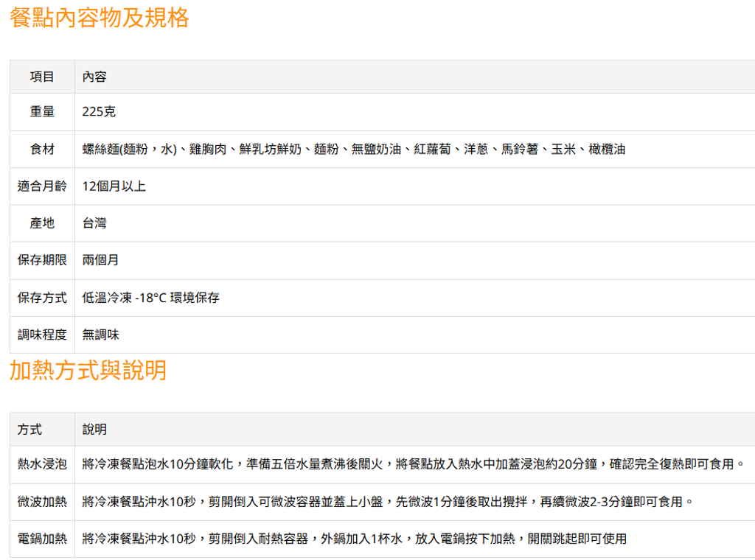Click the 適合月齡 row label
The height and width of the screenshot is (560, 755).
coord(42,186)
